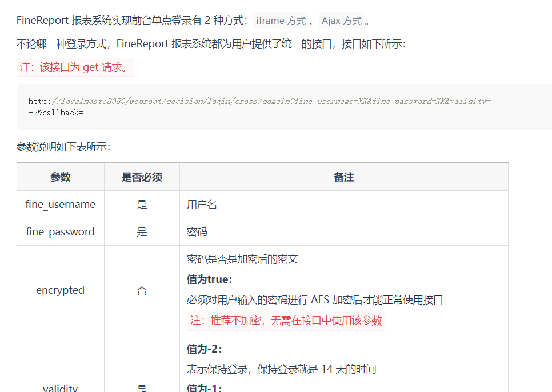Click the 'Ajax 方式' inline code label

tap(342, 21)
